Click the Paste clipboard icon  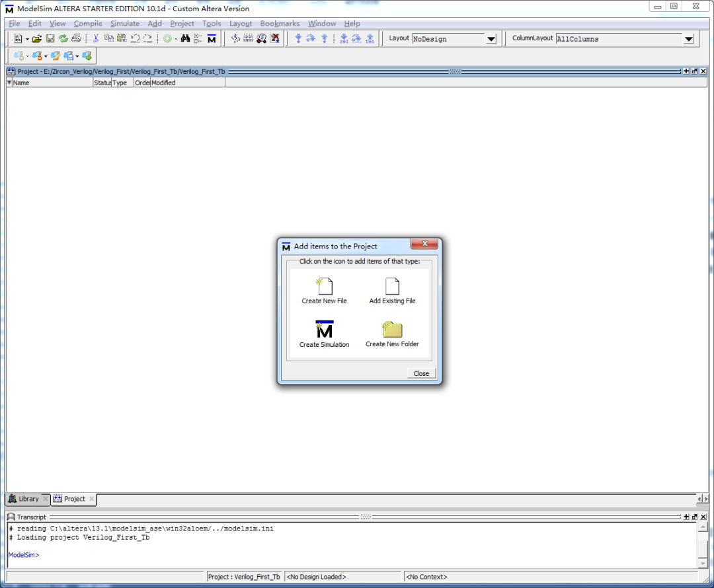coord(122,39)
